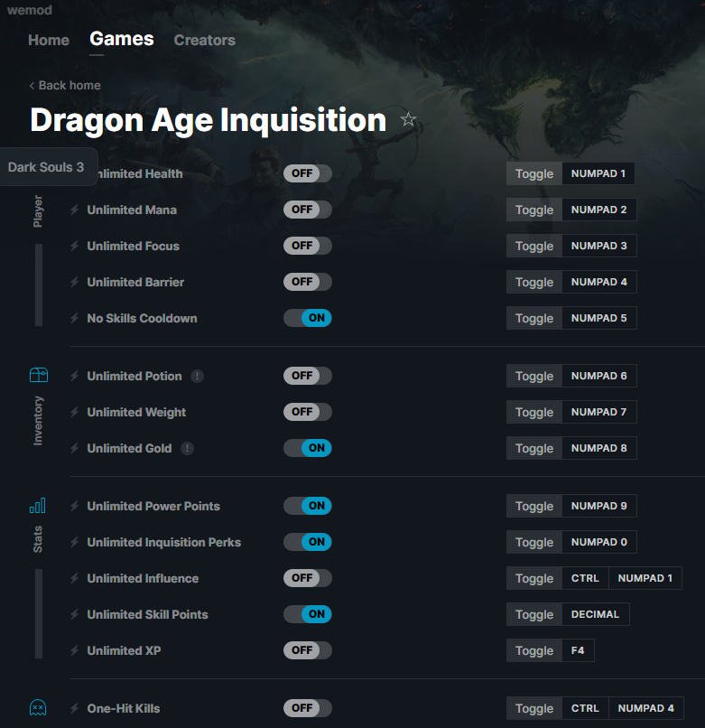Click the info icon next to Unlimited Gold

pos(187,449)
